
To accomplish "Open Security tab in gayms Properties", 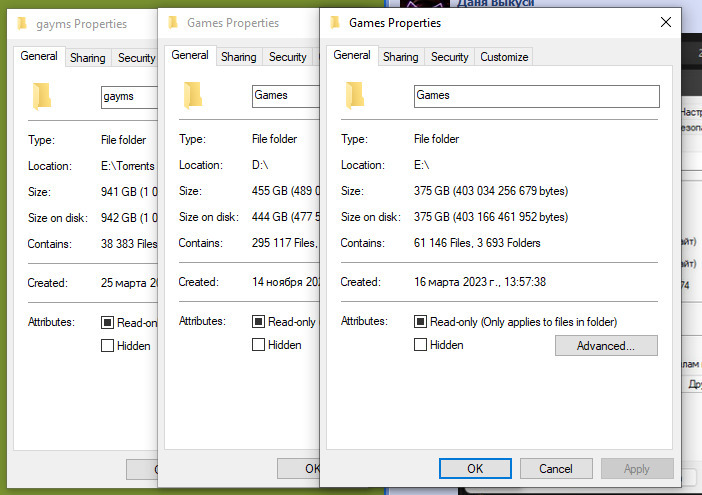I will pos(136,58).
